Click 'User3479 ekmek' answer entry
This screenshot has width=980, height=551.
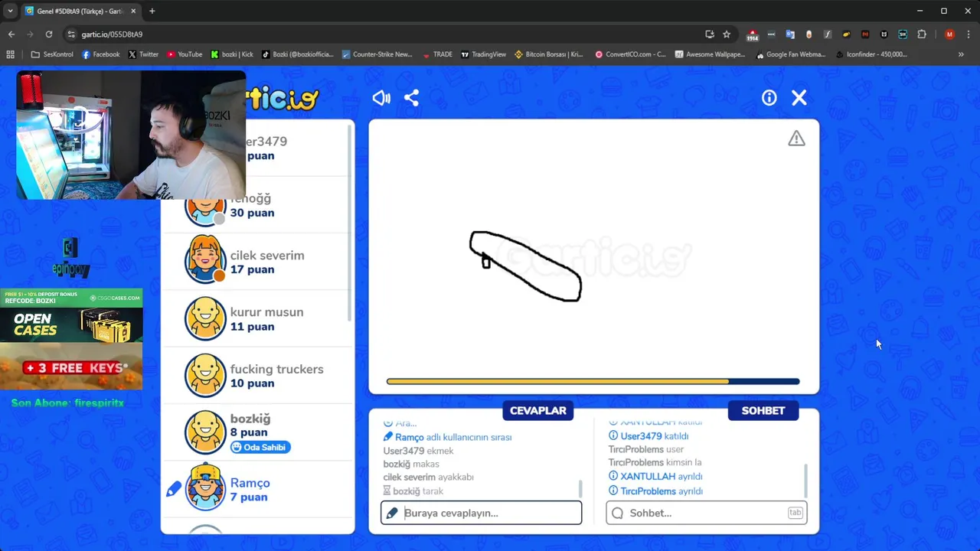click(x=418, y=451)
